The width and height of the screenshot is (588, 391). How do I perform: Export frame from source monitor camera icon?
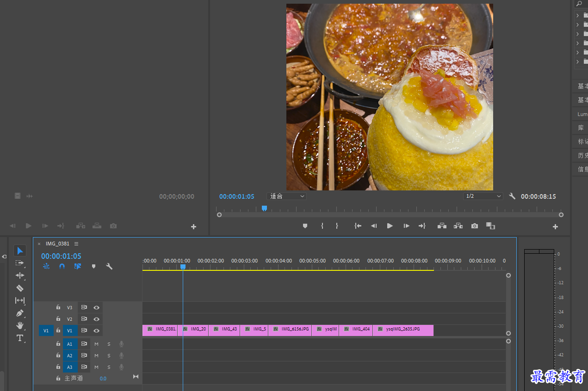coord(113,226)
